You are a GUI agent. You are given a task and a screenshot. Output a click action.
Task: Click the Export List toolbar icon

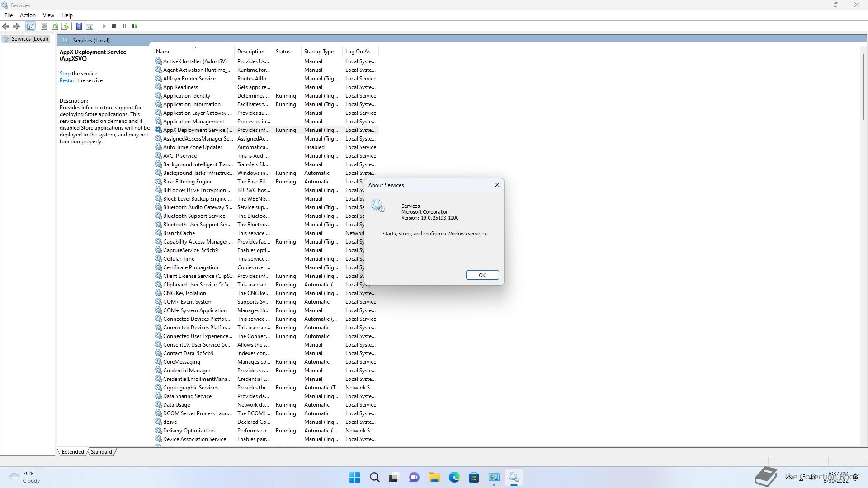point(65,26)
